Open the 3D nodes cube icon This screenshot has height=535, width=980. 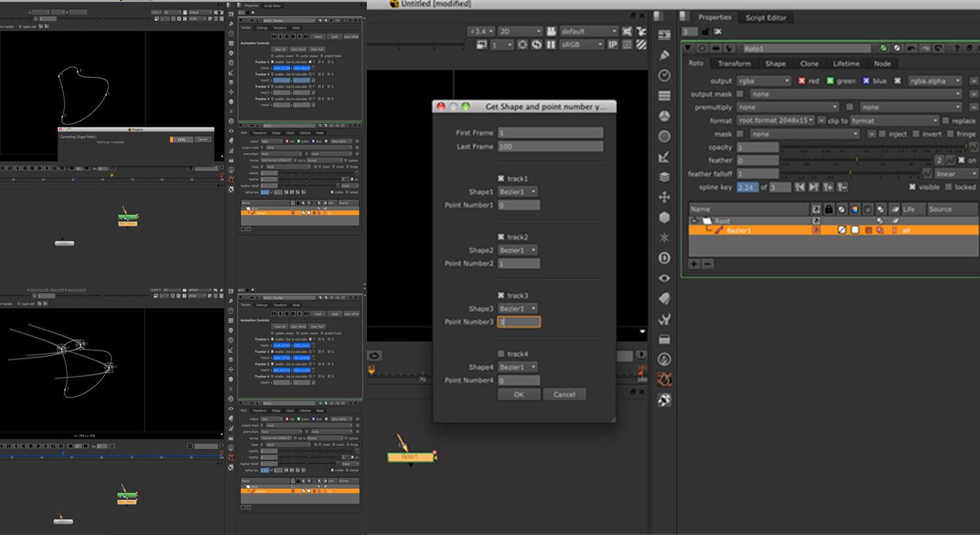[665, 218]
